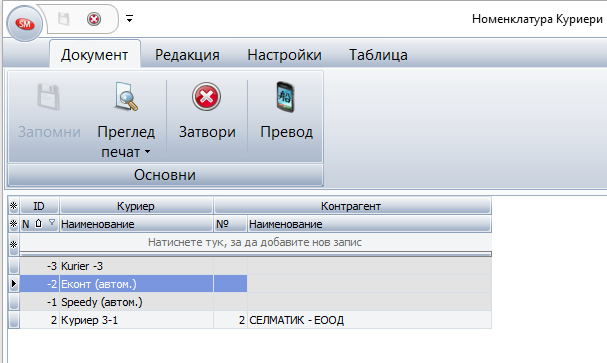
Task: Click the ID band header
Action: [39, 206]
